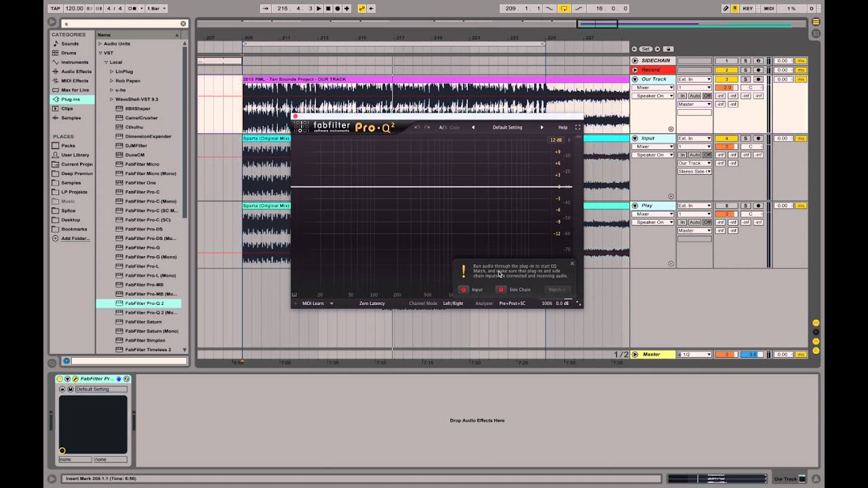Click the Set locator button

coord(646,49)
